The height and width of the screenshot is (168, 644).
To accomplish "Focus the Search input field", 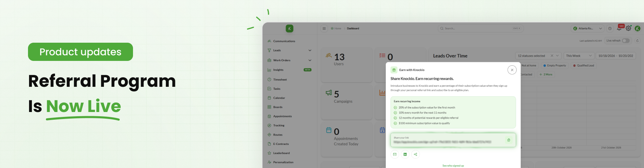I will [481, 28].
